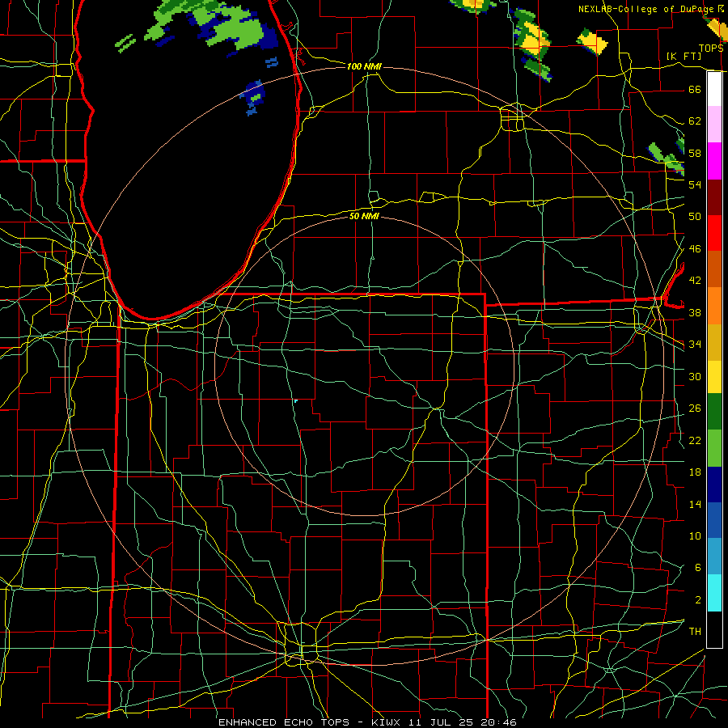Viewport: 728px width, 728px height.
Task: Click the 18 legend value
Action: pos(695,472)
